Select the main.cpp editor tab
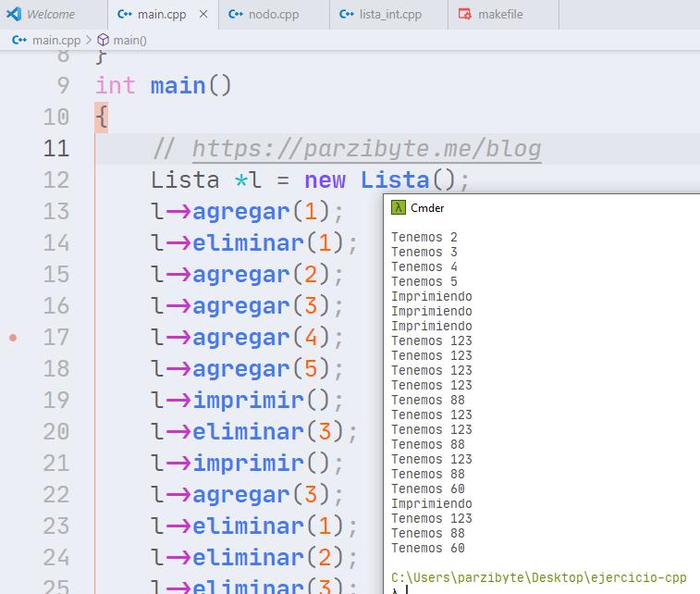The image size is (700, 594). tap(163, 15)
